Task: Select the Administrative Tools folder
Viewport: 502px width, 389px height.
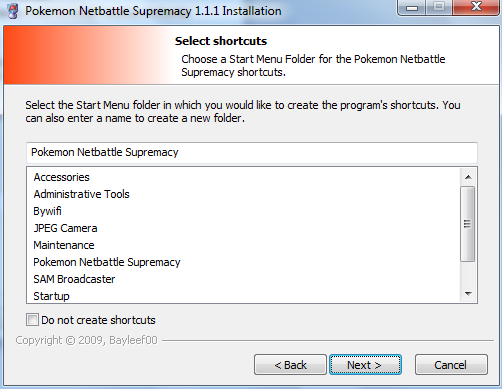Action: tap(81, 194)
